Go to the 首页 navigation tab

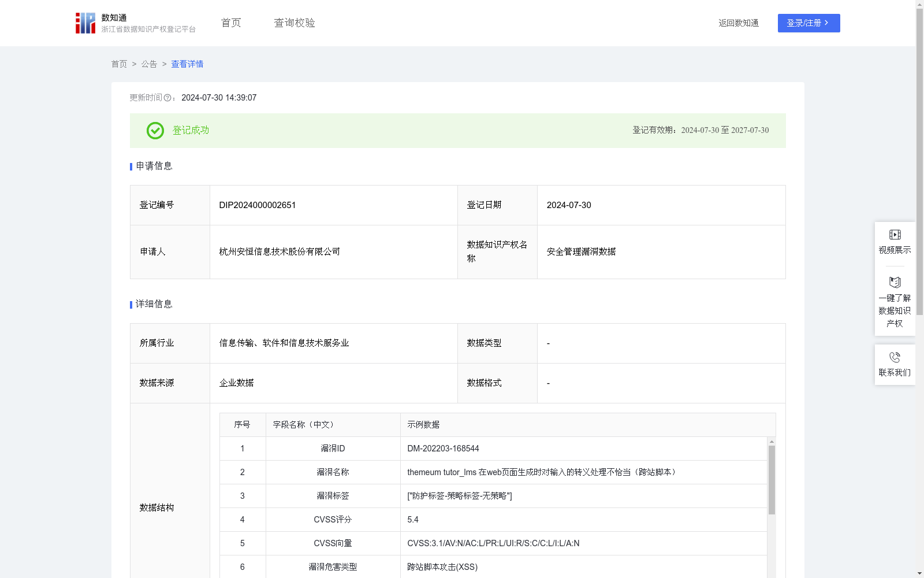click(x=231, y=23)
